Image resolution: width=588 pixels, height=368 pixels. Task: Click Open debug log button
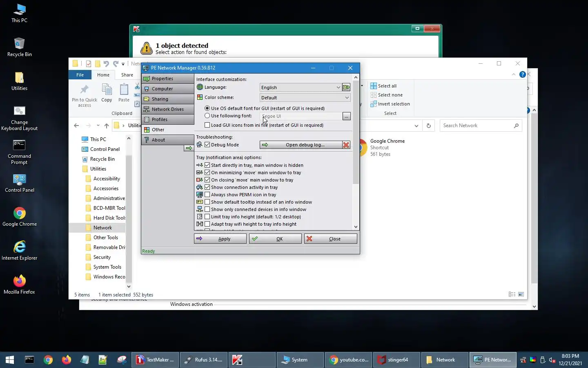(x=301, y=145)
